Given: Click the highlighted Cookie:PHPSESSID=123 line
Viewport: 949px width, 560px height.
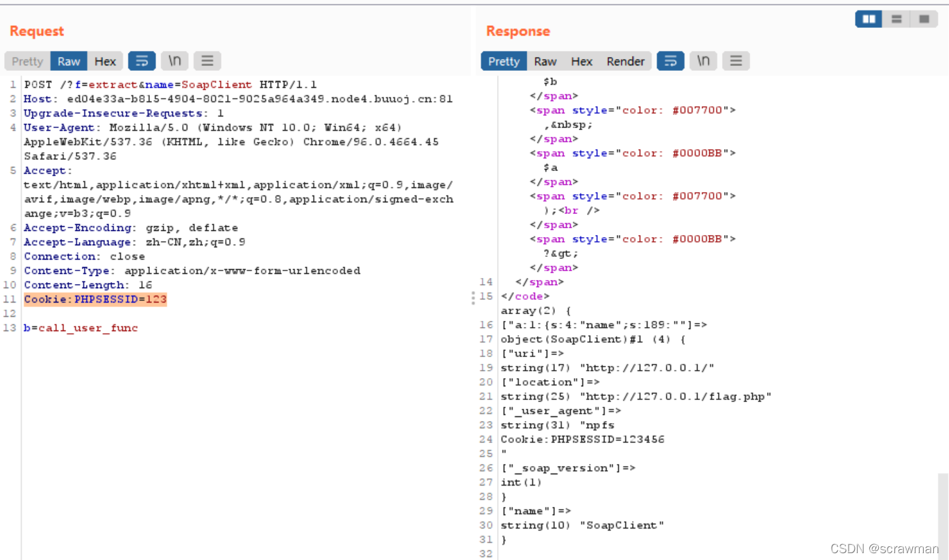Looking at the screenshot, I should 95,300.
